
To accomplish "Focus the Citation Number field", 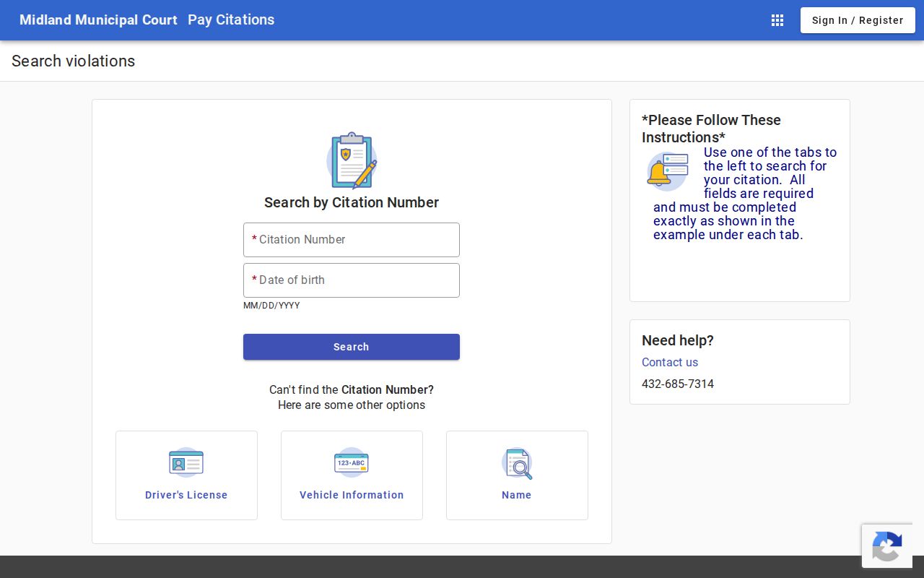I will point(352,240).
